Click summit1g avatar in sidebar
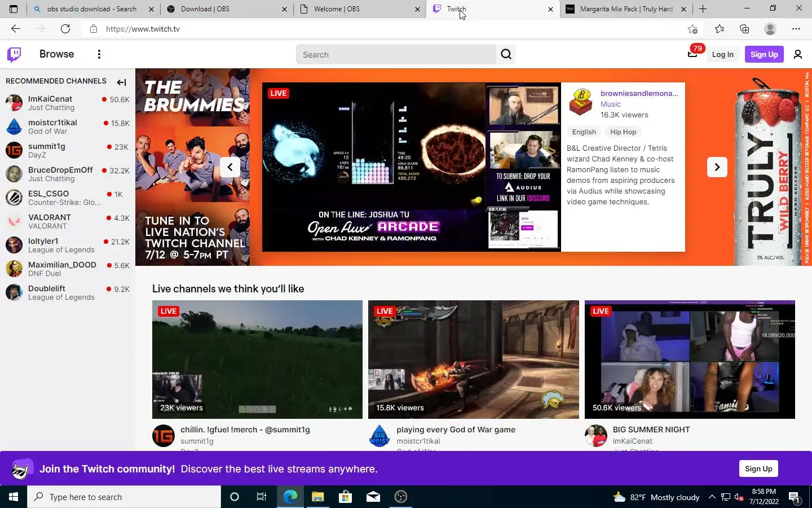The height and width of the screenshot is (508, 812). coord(14,150)
